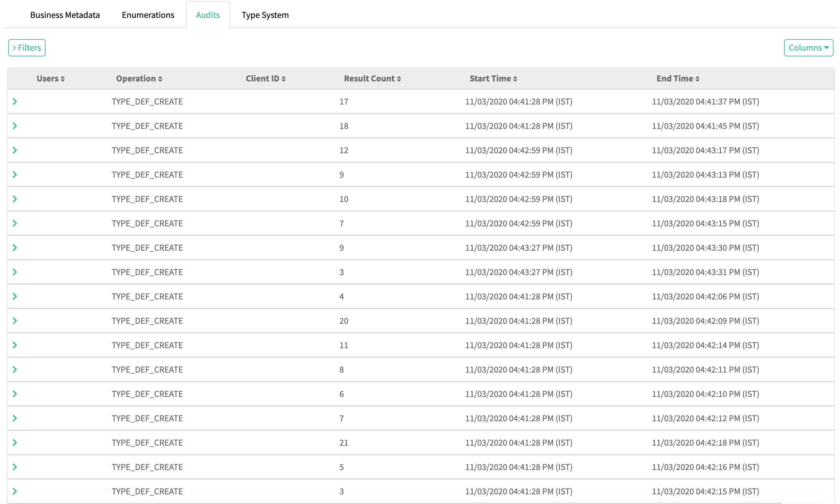
Task: Open the Columns dropdown
Action: coord(808,47)
